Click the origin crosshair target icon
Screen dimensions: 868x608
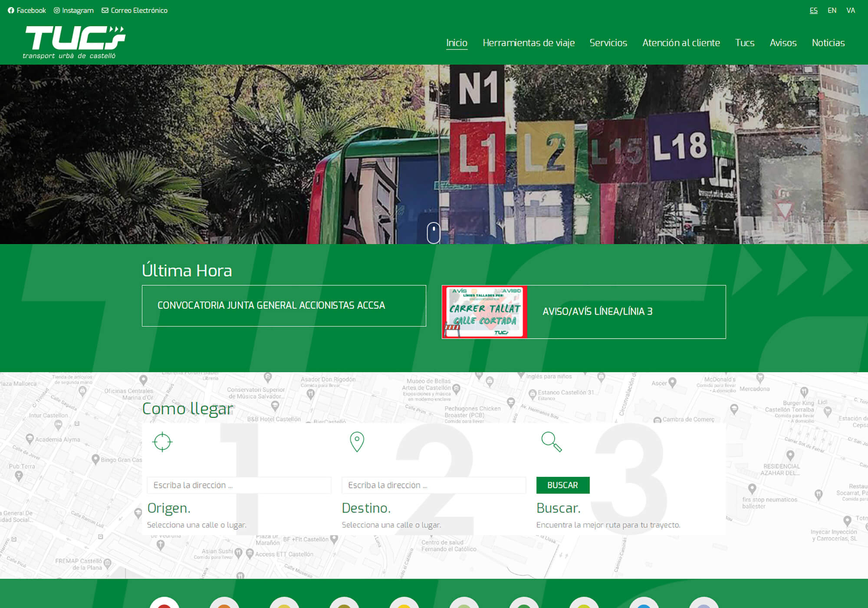(x=162, y=442)
